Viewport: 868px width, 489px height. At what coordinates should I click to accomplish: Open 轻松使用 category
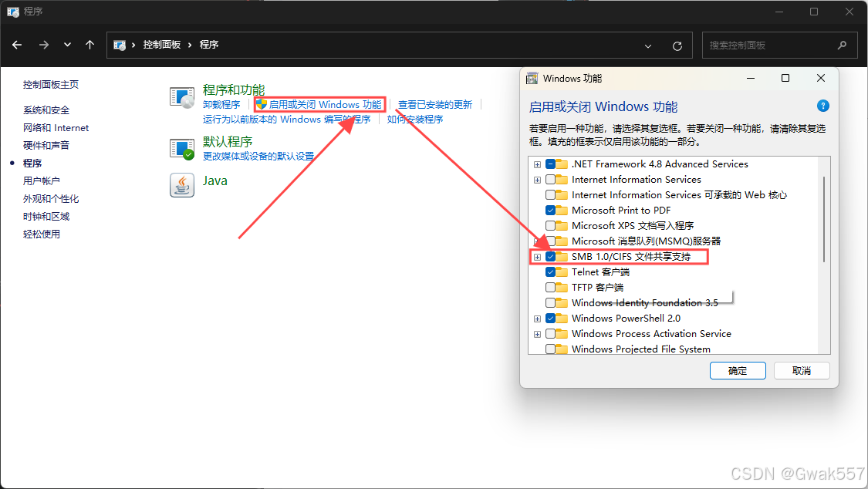click(41, 234)
